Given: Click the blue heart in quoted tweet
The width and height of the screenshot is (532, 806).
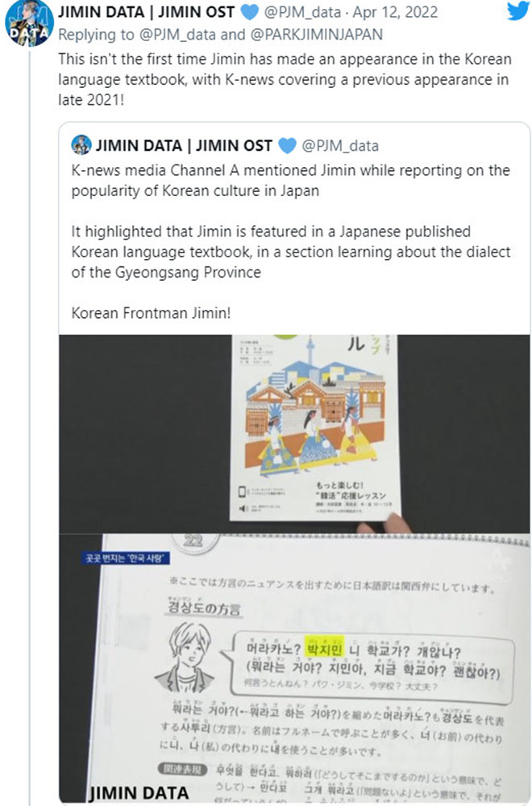Looking at the screenshot, I should pos(287,145).
